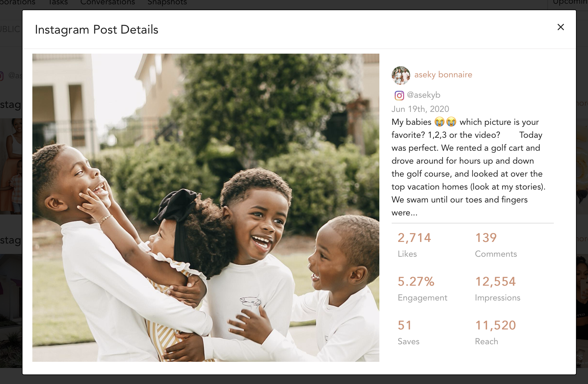Viewport: 588px width, 384px height.
Task: Click the Reach label
Action: (x=486, y=341)
